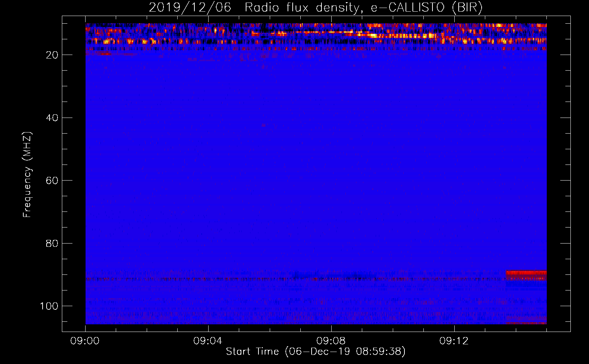Select the 09:12 time tick label
Screen dimensions: 589x364
tap(454, 341)
